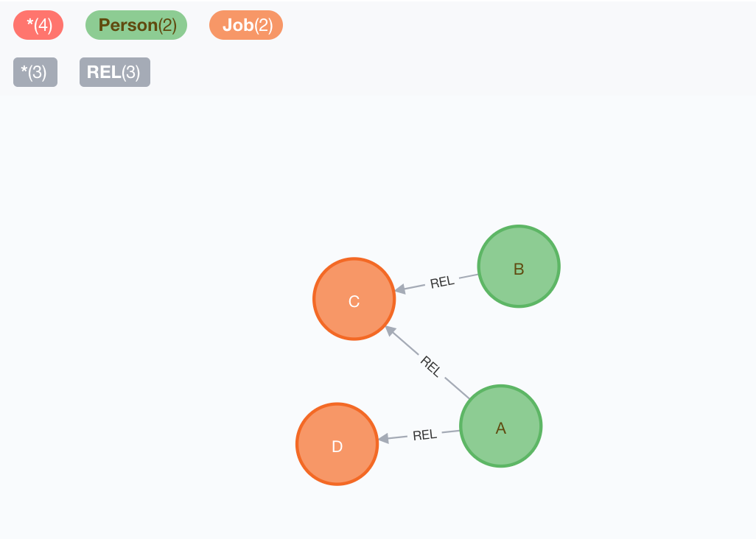Select the orange node labeled C
Screen dimensions: 756x539
tap(354, 299)
